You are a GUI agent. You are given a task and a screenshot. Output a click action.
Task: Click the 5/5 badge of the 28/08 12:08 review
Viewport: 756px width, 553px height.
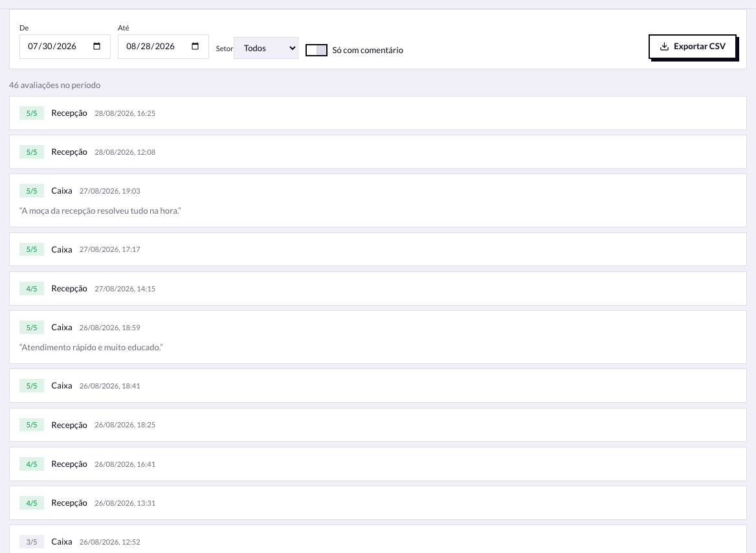point(32,152)
